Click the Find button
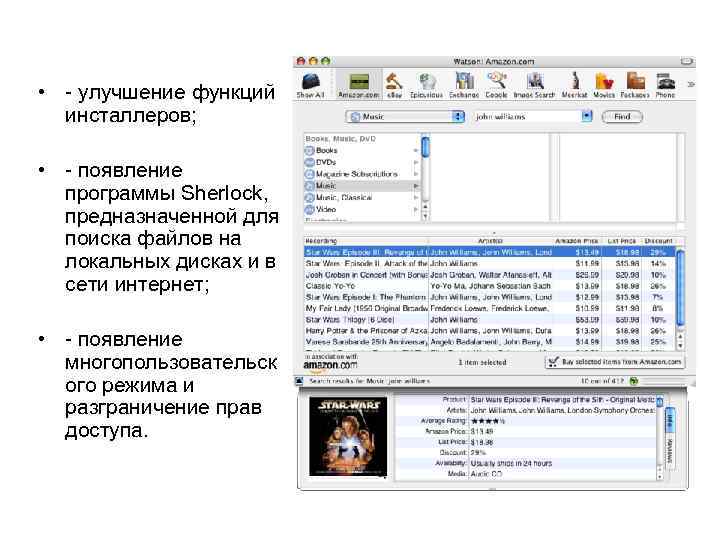 pyautogui.click(x=622, y=117)
